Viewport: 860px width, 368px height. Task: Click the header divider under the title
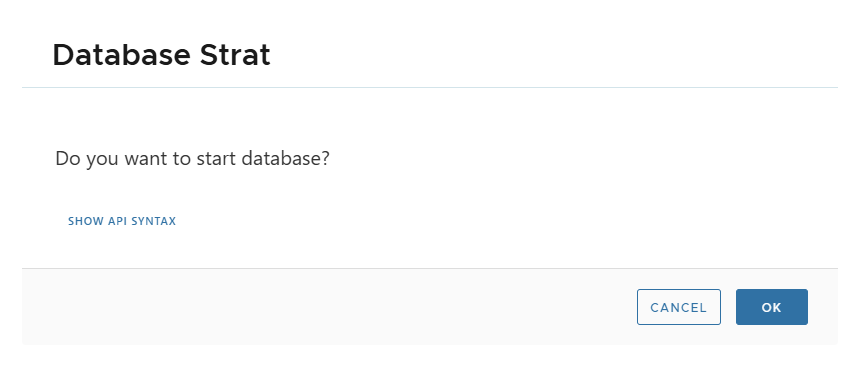[430, 87]
